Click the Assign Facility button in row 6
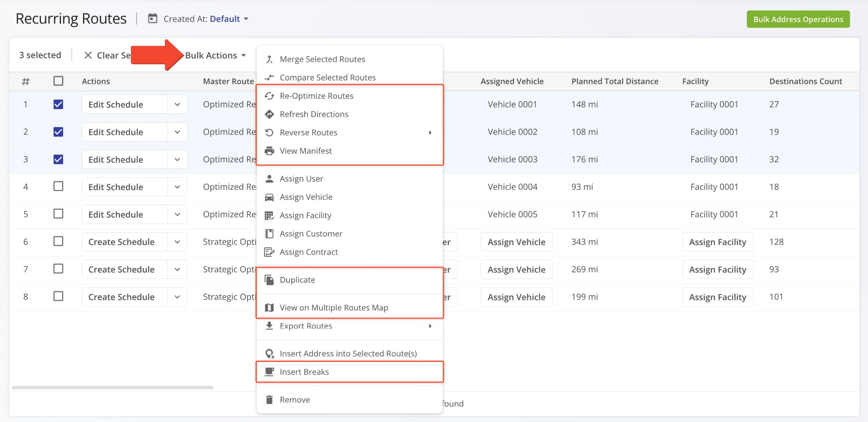Screen dimensions: 868x422 (x=718, y=242)
